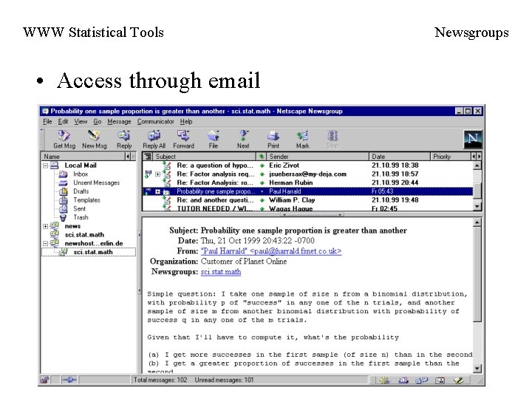Screen dimensions: 532x399
Task: Click the thread view icon beside Subject
Action: 148,157
